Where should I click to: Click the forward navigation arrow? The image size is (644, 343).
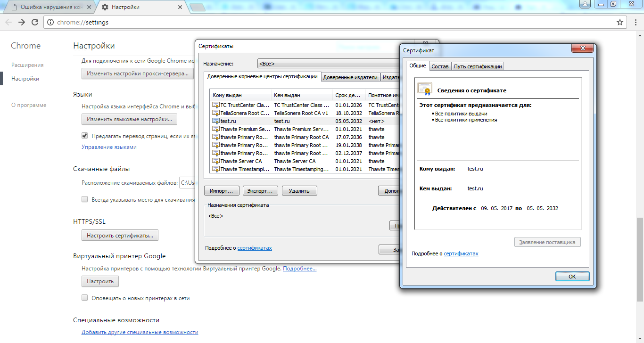pos(22,22)
